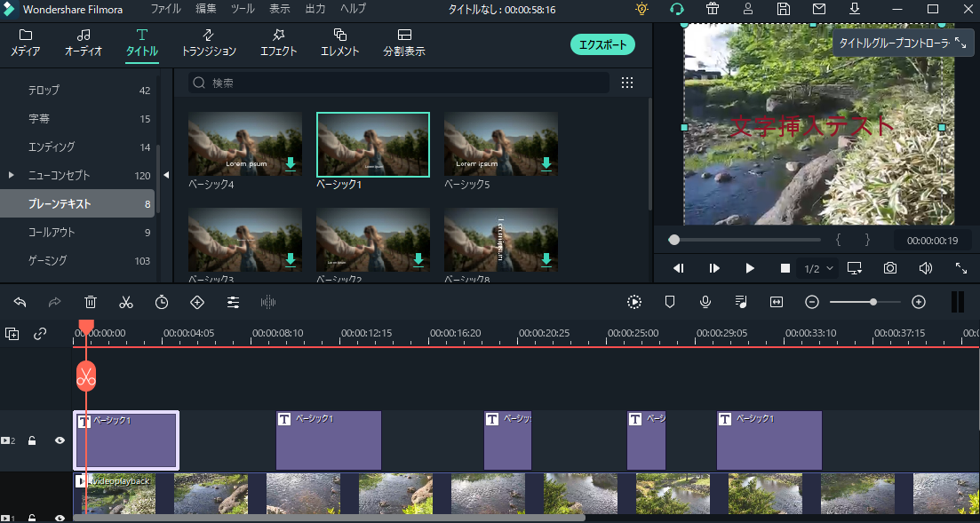Click the play button in preview

[x=750, y=268]
